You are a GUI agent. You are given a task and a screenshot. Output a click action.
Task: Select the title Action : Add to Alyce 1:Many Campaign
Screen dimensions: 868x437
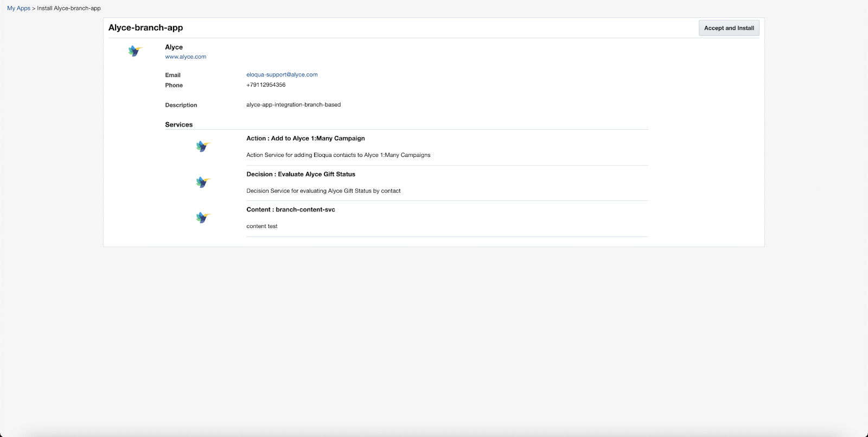click(x=305, y=138)
